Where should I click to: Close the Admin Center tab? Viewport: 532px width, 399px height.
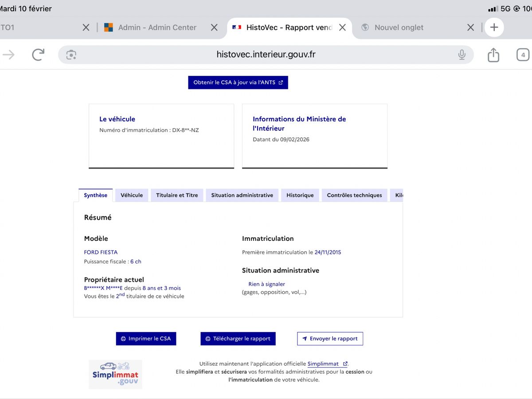click(214, 27)
